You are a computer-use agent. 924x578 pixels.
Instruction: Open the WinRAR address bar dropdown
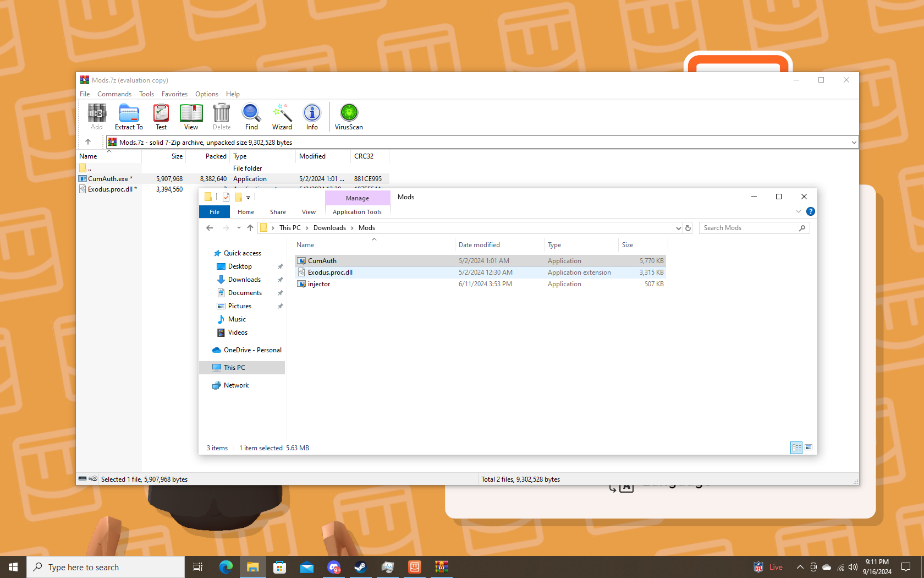point(854,142)
